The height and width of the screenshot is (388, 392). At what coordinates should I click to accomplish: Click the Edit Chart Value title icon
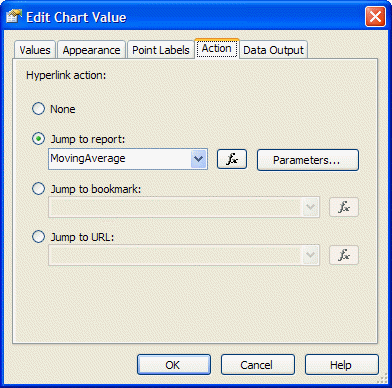click(x=14, y=16)
